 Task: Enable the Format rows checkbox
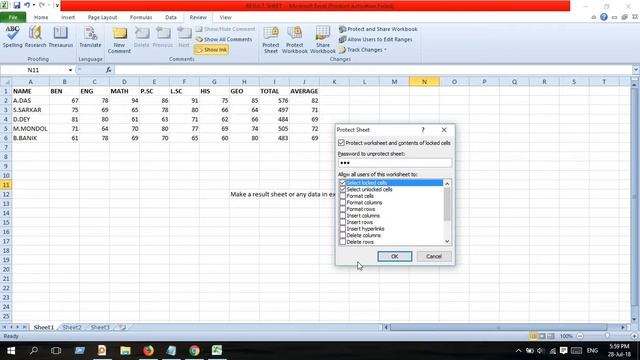[x=342, y=209]
